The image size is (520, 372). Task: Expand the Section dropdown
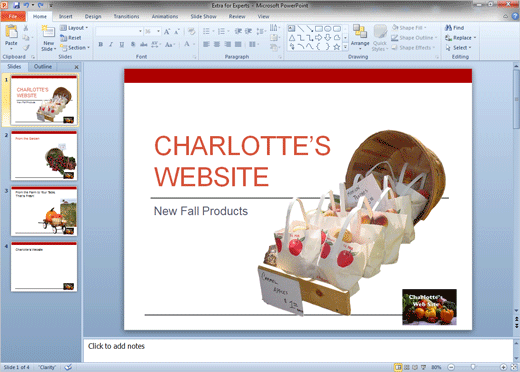(x=75, y=48)
